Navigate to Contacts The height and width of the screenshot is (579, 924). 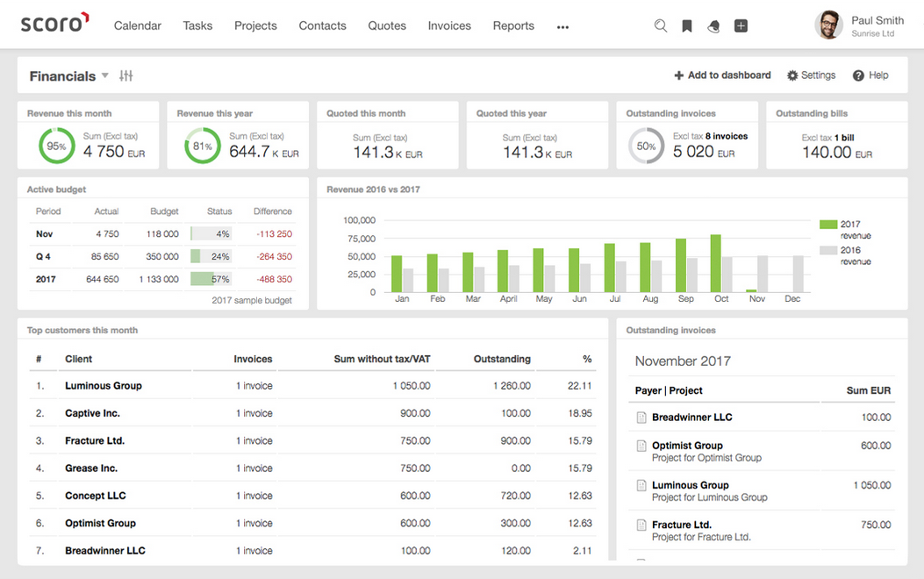pos(322,26)
